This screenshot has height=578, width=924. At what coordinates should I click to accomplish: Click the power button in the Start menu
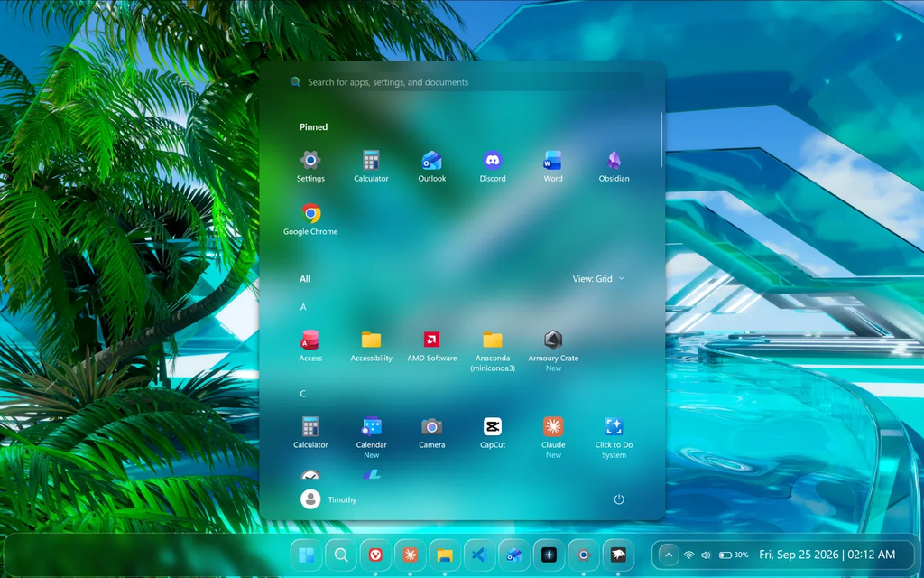[x=619, y=499]
